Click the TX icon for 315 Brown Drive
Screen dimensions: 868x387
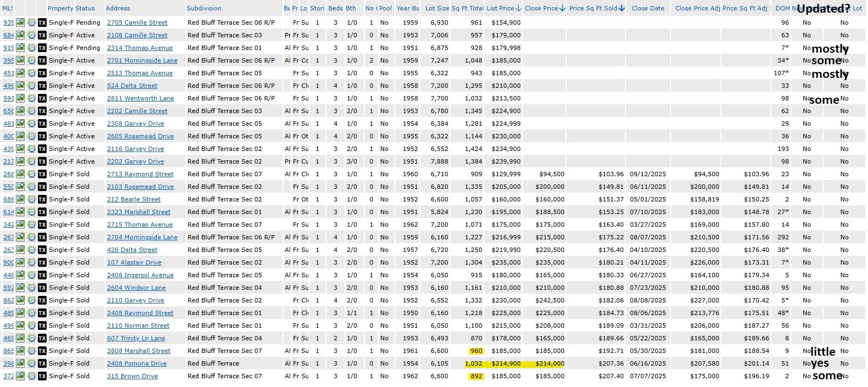[42, 376]
